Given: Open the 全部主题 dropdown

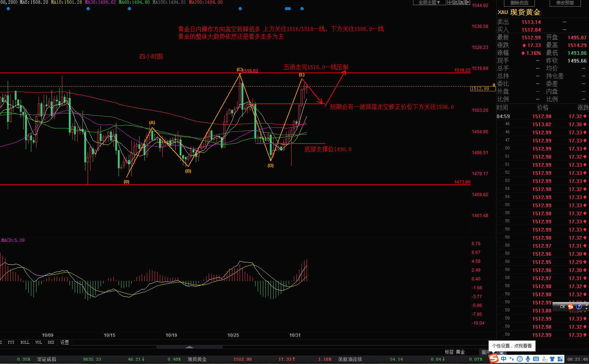Looking at the screenshot, I should point(429,3).
